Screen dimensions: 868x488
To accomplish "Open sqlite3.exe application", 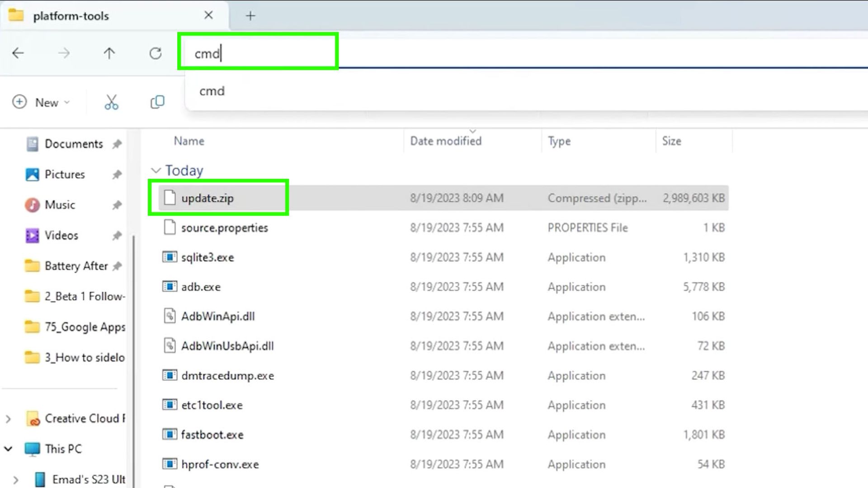I will (208, 258).
